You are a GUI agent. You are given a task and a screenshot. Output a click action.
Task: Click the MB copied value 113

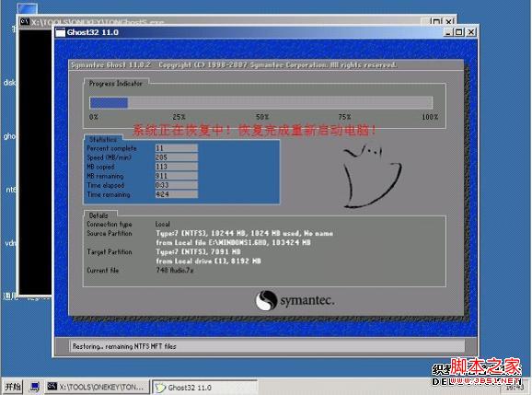pos(177,167)
